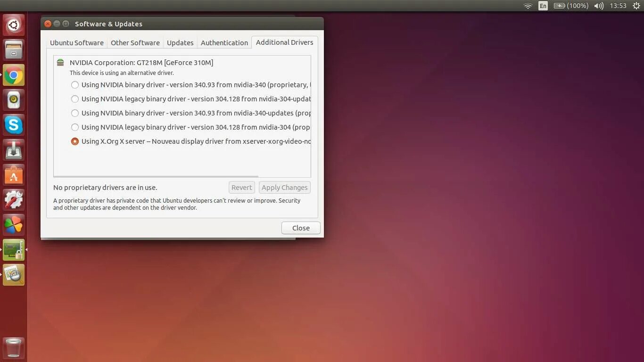Open the installer icon with download arrow
644x362 pixels.
[x=14, y=150]
